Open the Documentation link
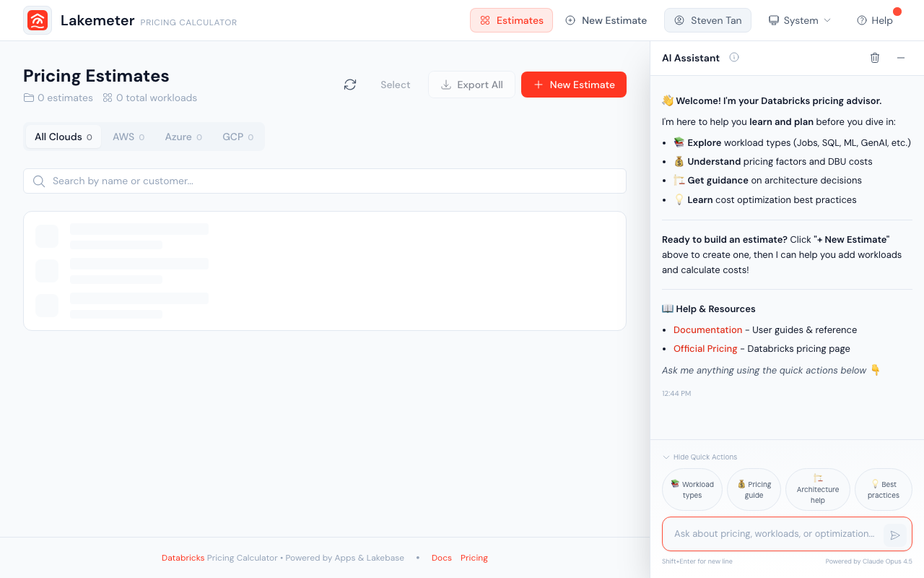 click(x=707, y=329)
